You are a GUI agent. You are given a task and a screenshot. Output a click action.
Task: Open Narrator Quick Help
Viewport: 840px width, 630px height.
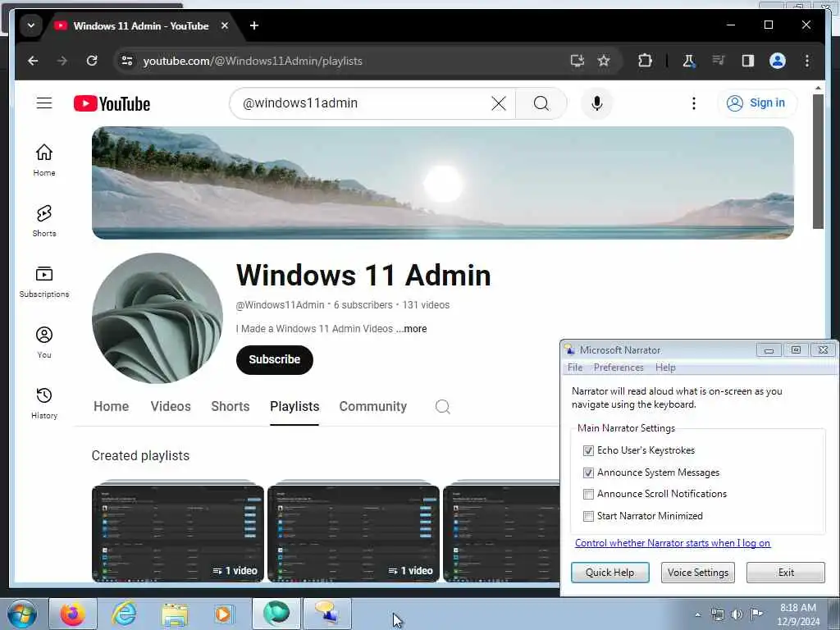(x=610, y=573)
